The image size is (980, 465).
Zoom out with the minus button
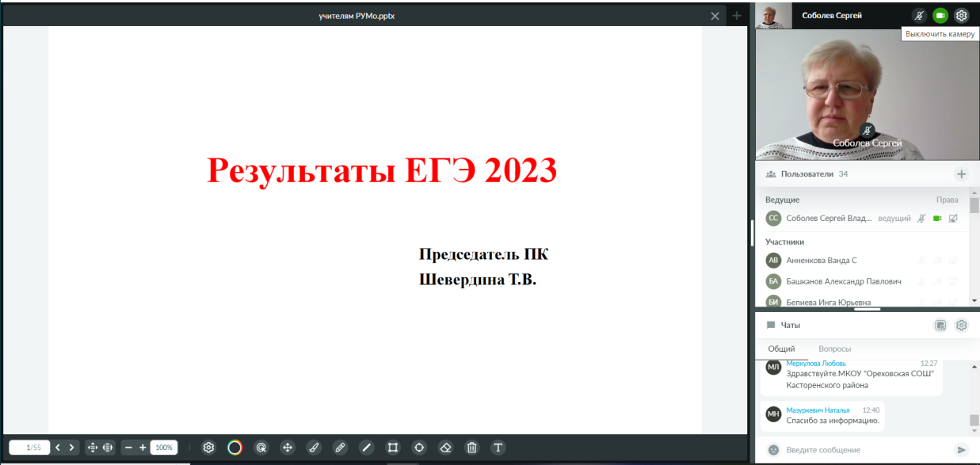pyautogui.click(x=128, y=448)
